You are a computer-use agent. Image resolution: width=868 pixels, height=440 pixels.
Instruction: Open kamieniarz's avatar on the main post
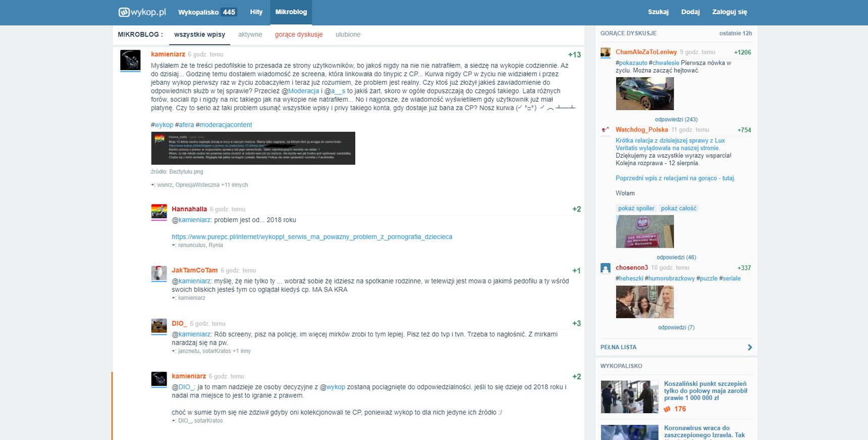tap(130, 60)
